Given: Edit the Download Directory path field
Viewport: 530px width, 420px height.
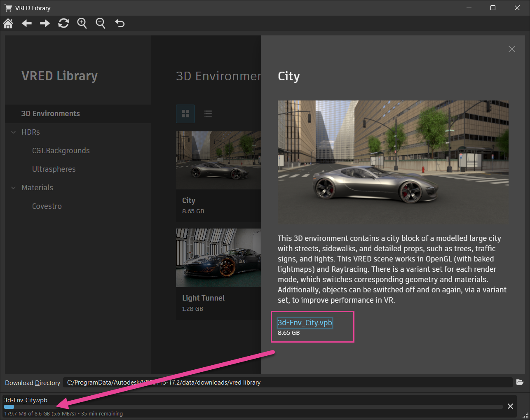Looking at the screenshot, I should click(x=288, y=383).
